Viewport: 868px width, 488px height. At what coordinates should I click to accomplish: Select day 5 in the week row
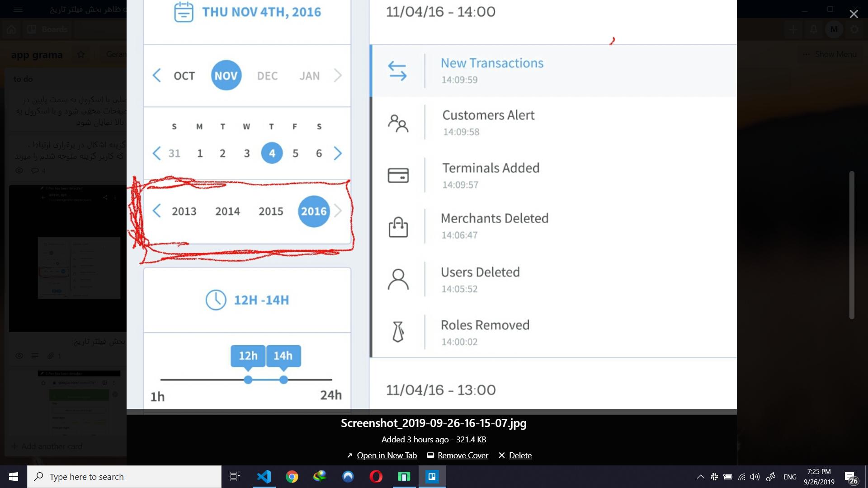point(295,154)
